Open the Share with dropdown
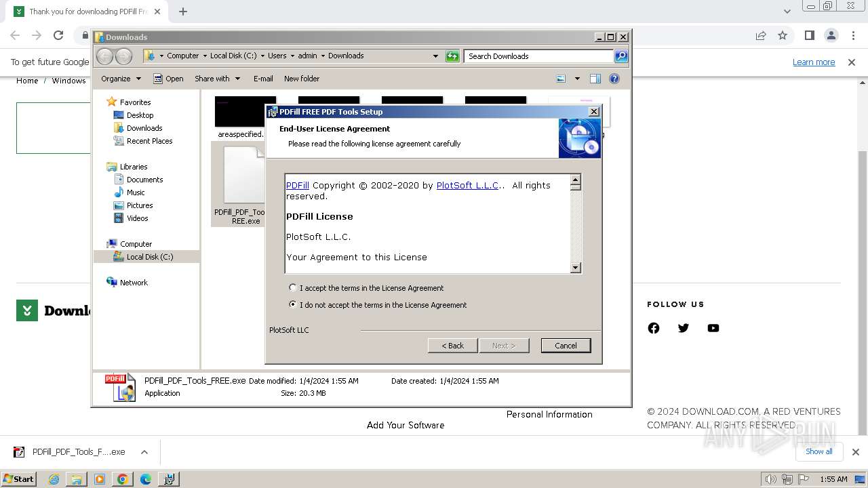Screen dimensions: 868x488 [217, 79]
